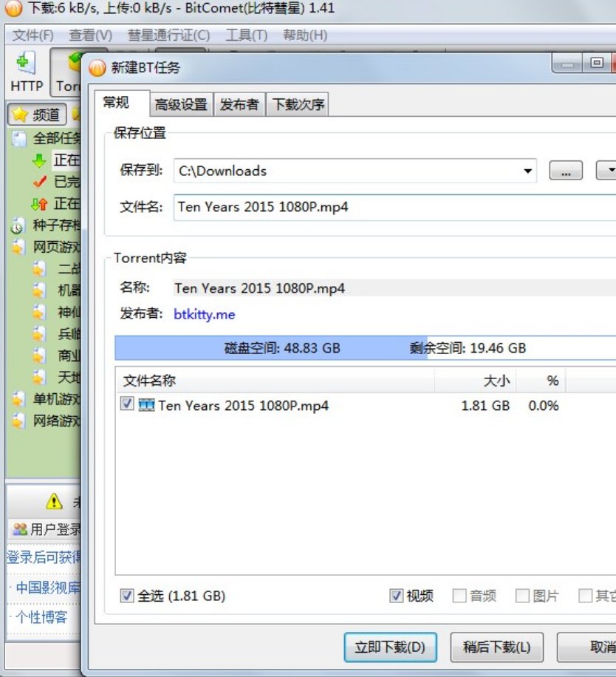616x677 pixels.
Task: Click the 0.0% progress cell
Action: coord(544,406)
